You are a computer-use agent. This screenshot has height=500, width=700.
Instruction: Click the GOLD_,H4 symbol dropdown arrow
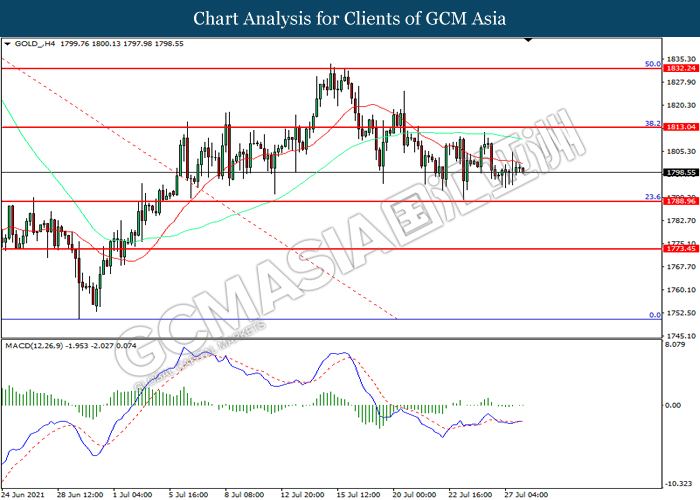click(x=7, y=44)
